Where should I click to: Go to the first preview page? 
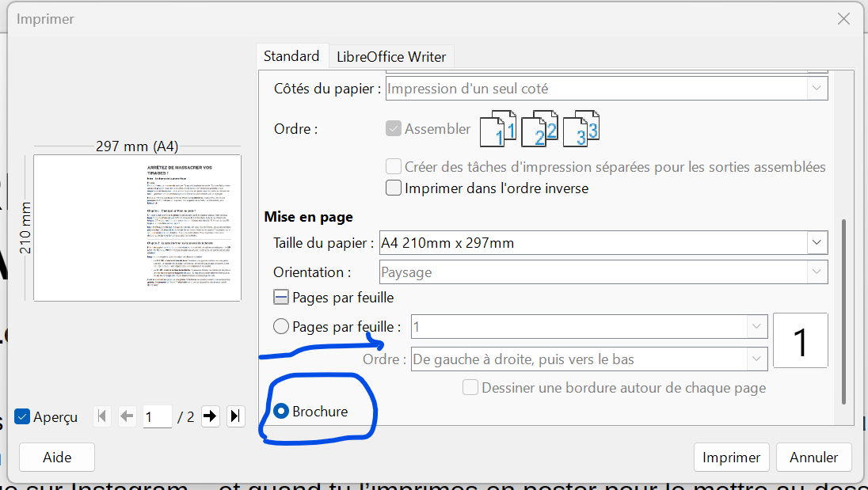[x=102, y=416]
